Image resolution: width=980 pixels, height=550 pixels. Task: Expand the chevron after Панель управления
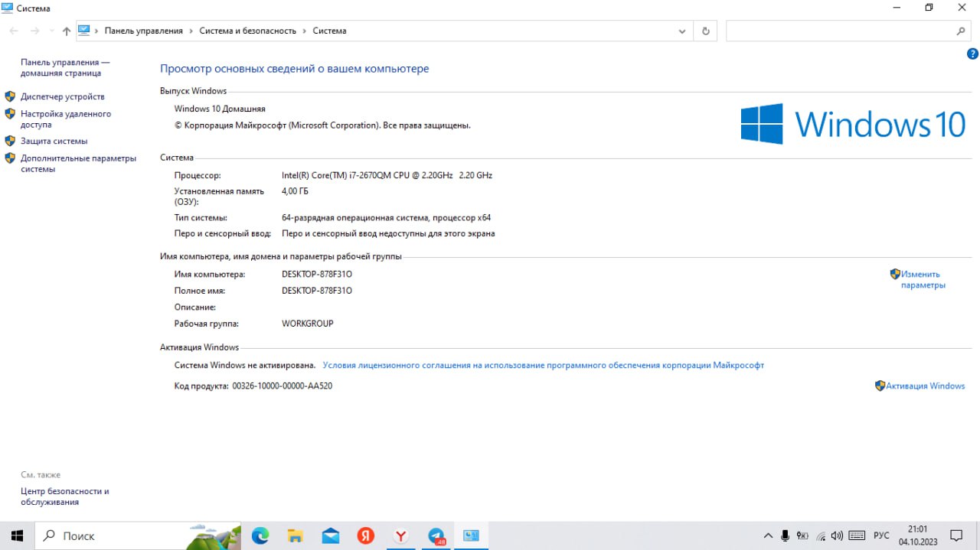[x=191, y=31]
